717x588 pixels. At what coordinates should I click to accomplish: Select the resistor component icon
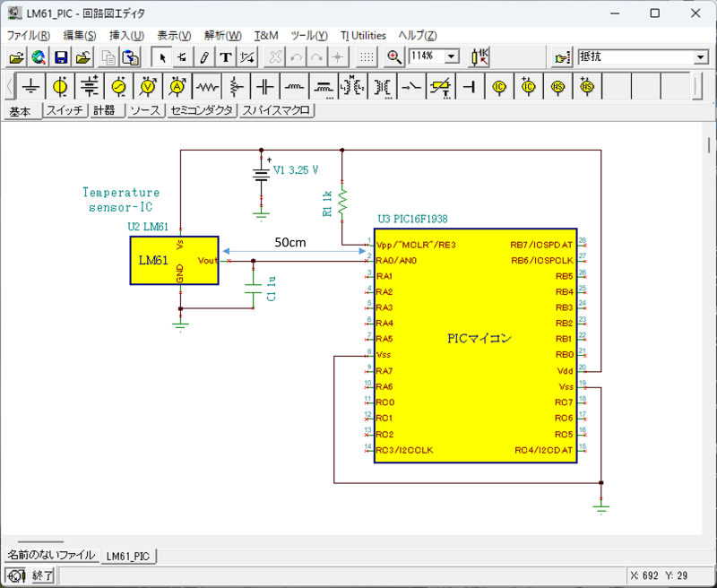point(206,87)
